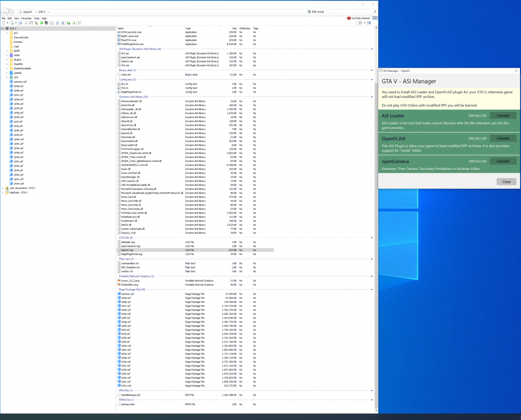Collapse the GTA V root tree node
The width and height of the screenshot is (521, 420).
click(x=3, y=29)
